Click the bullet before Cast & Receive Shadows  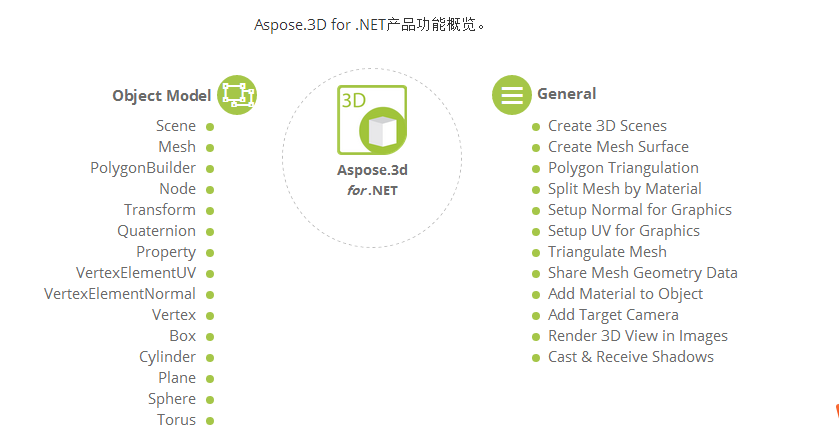[536, 358]
